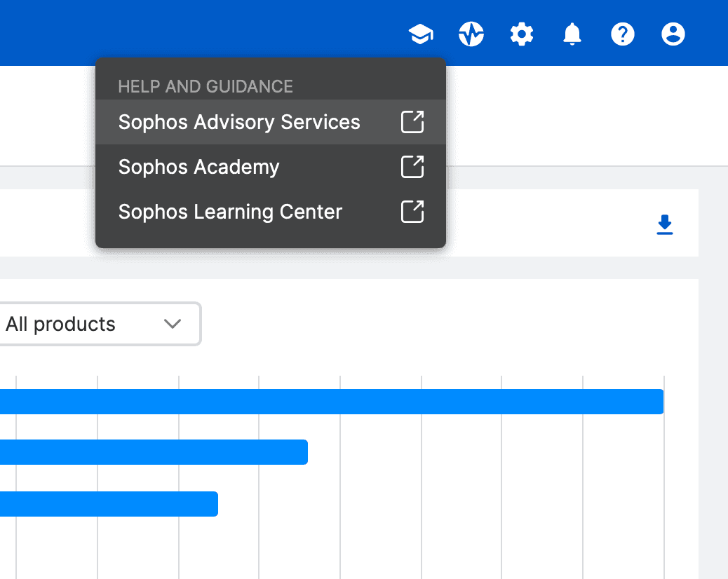Click the longest blue chart bar

coord(332,402)
